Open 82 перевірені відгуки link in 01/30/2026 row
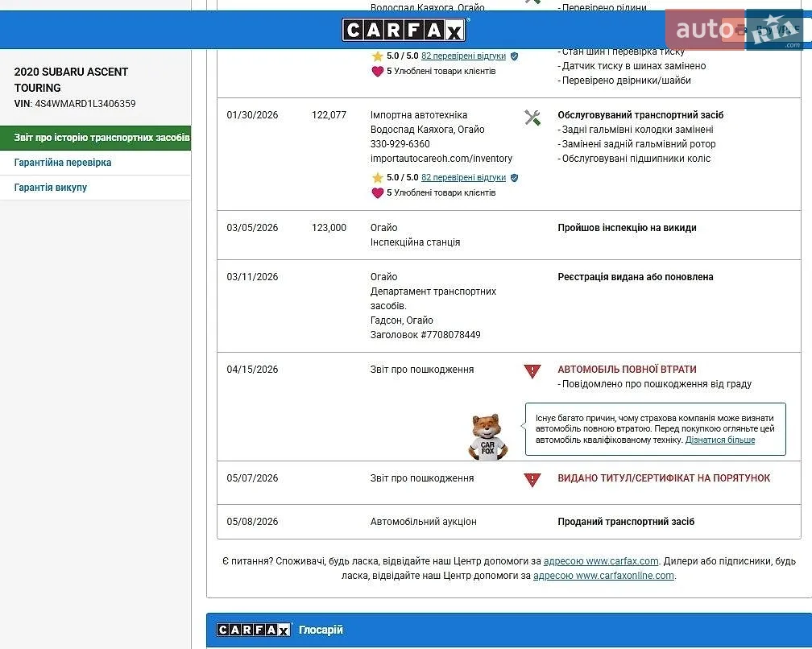Image resolution: width=812 pixels, height=649 pixels. [463, 177]
